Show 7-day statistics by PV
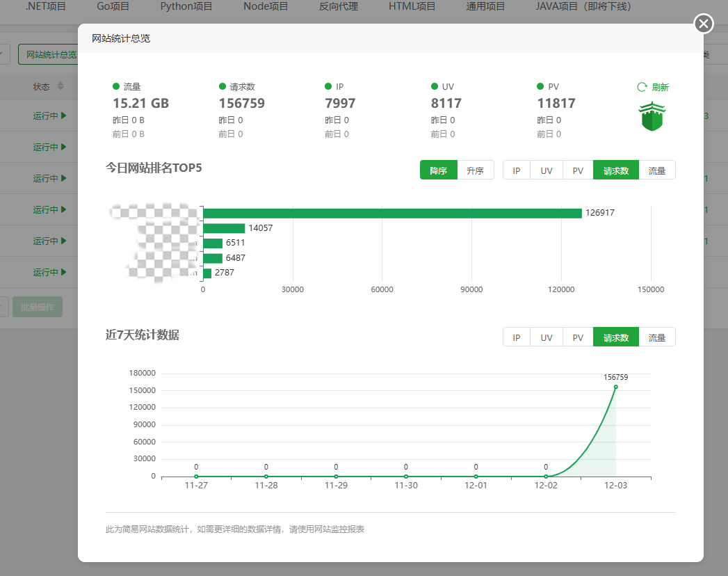This screenshot has height=576, width=728. coord(578,337)
